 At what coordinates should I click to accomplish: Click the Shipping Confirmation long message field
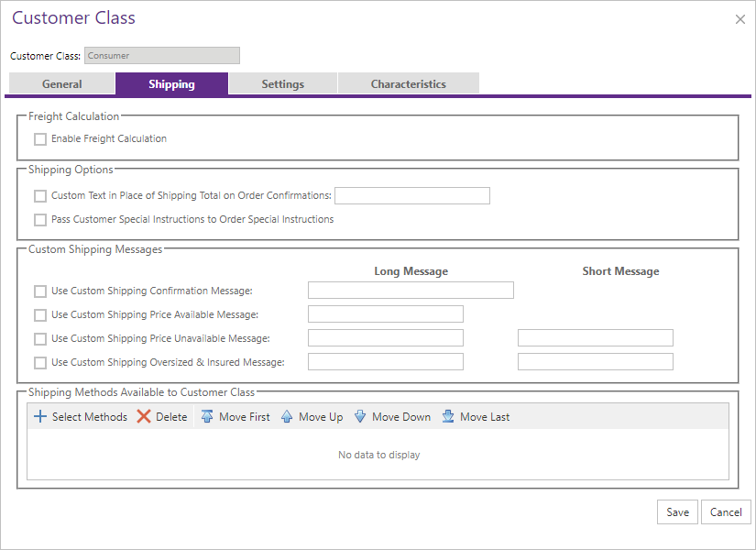pos(411,291)
